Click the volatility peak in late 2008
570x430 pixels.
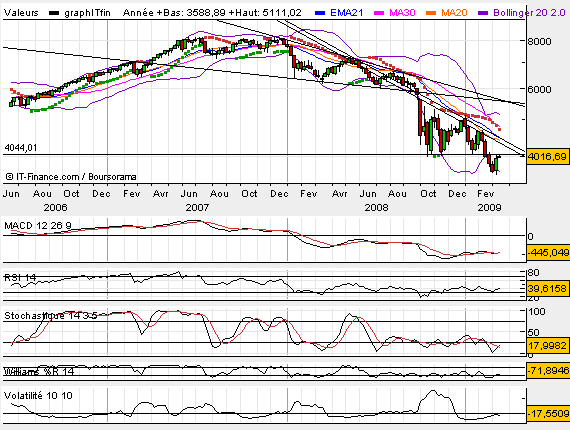(433, 391)
